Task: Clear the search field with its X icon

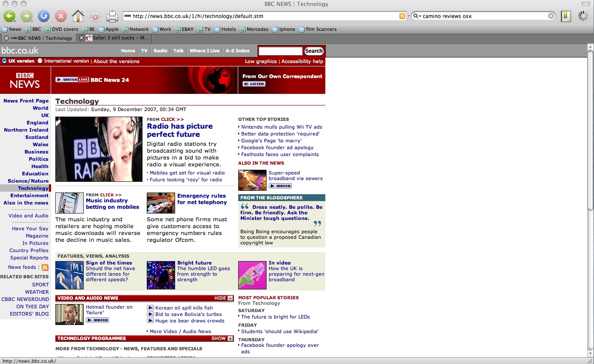Action: point(551,16)
